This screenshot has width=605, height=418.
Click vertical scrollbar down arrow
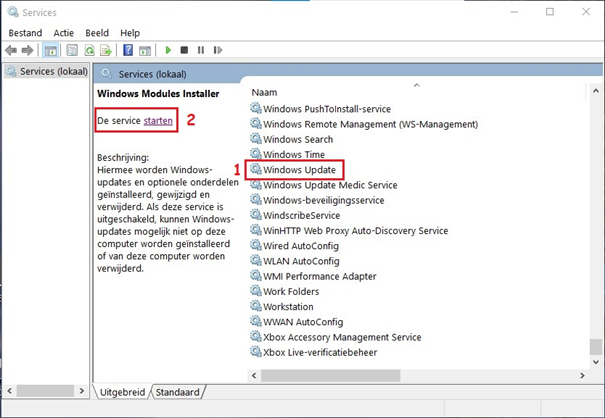point(596,362)
